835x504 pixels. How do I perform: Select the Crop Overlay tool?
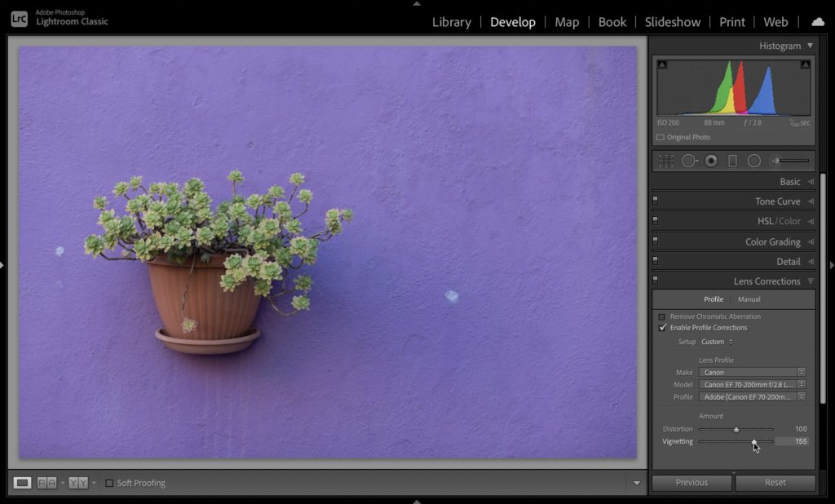666,161
